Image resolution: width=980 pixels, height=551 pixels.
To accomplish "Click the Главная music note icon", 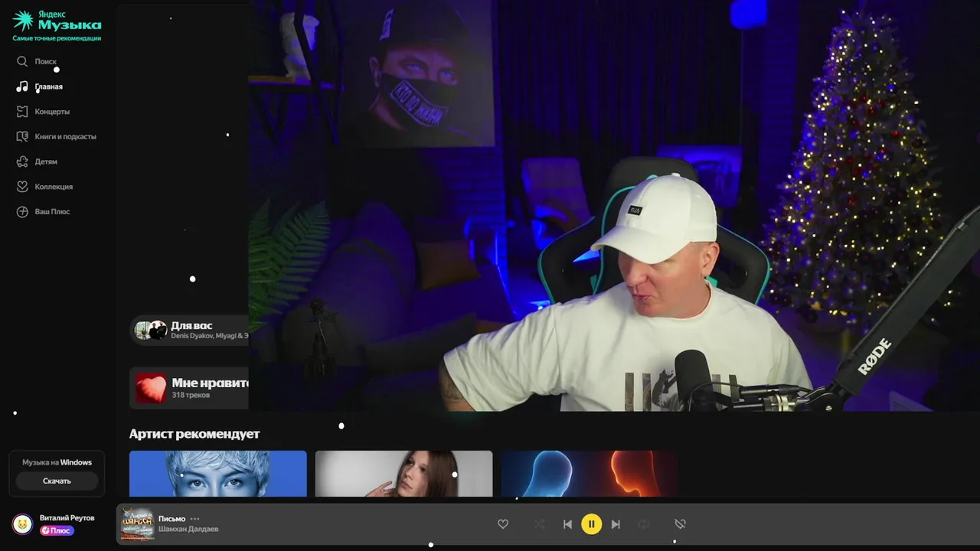I will pyautogui.click(x=22, y=86).
